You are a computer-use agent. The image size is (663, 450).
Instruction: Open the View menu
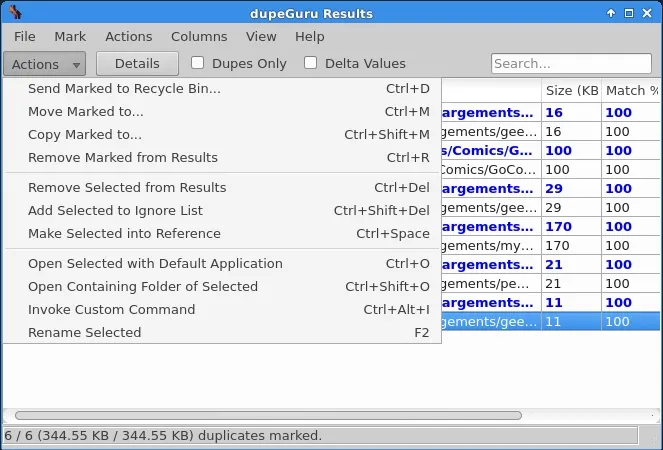[261, 36]
